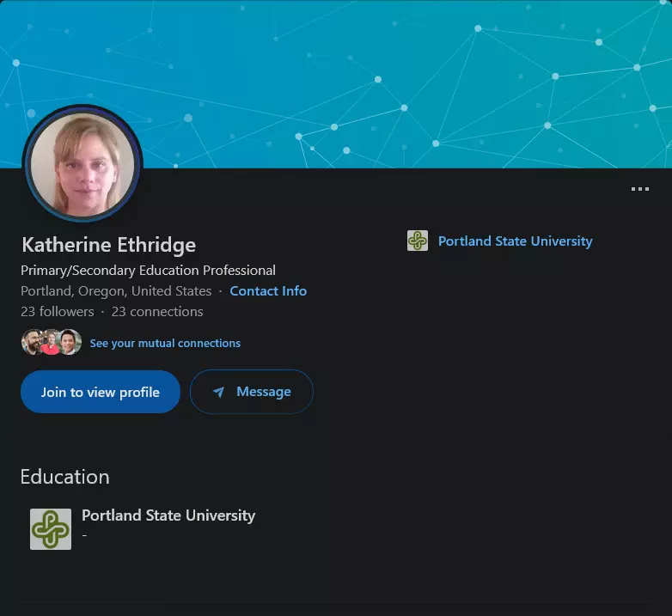Open the Contact Info link
Image resolution: width=672 pixels, height=616 pixels.
(268, 291)
